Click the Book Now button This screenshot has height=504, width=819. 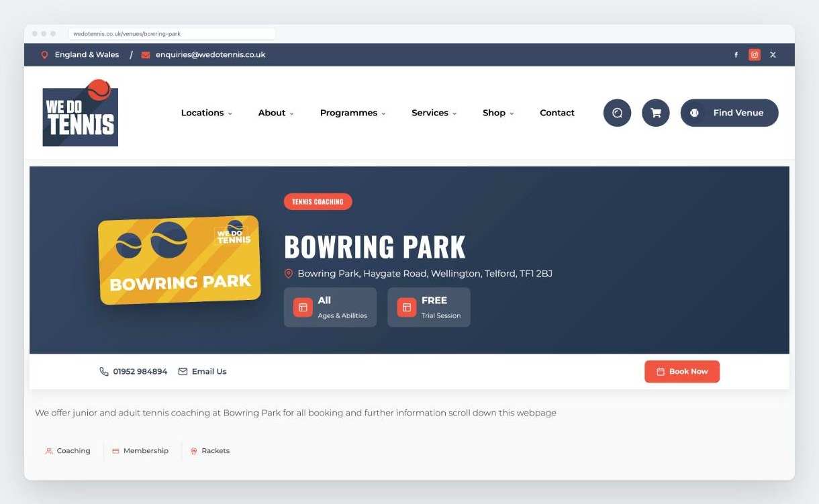coord(682,371)
